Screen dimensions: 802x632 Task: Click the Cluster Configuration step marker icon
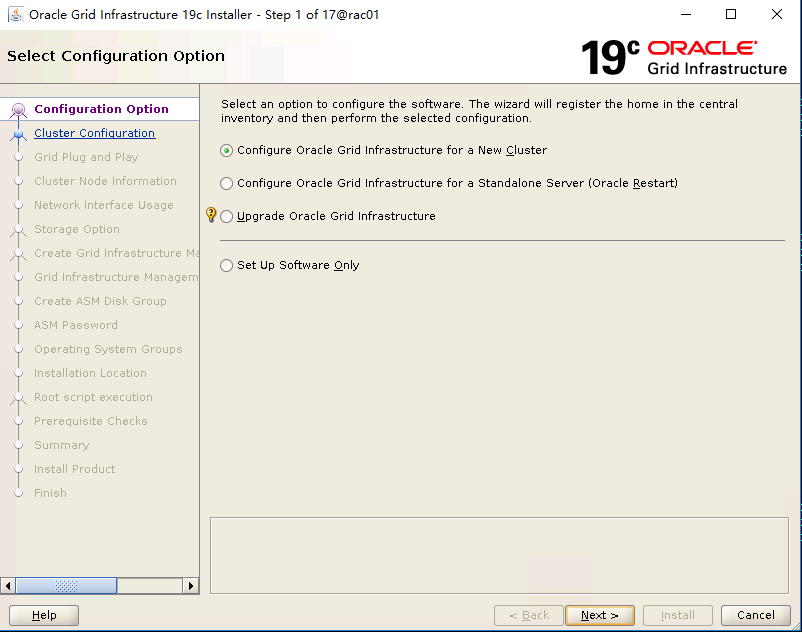18,134
